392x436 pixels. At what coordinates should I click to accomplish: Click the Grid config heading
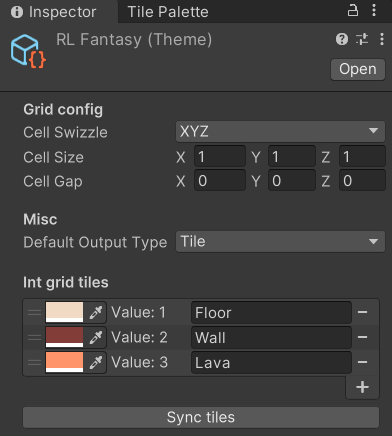pyautogui.click(x=63, y=110)
